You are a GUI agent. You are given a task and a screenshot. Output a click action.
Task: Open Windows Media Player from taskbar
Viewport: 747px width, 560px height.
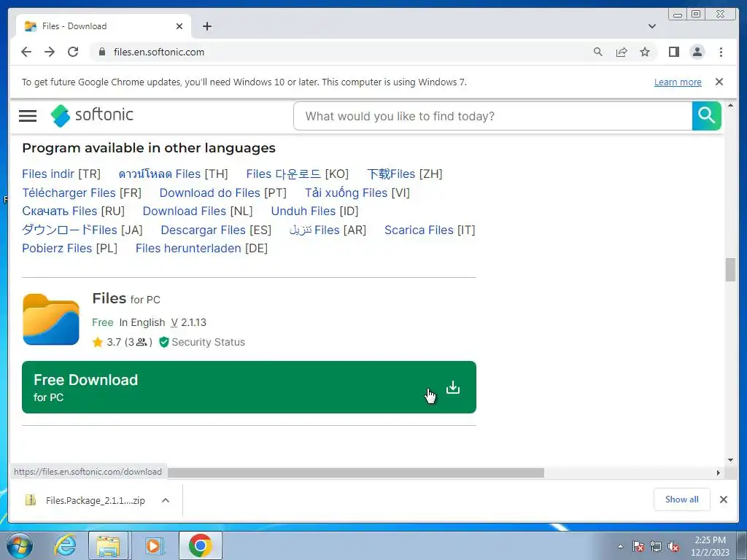(153, 545)
